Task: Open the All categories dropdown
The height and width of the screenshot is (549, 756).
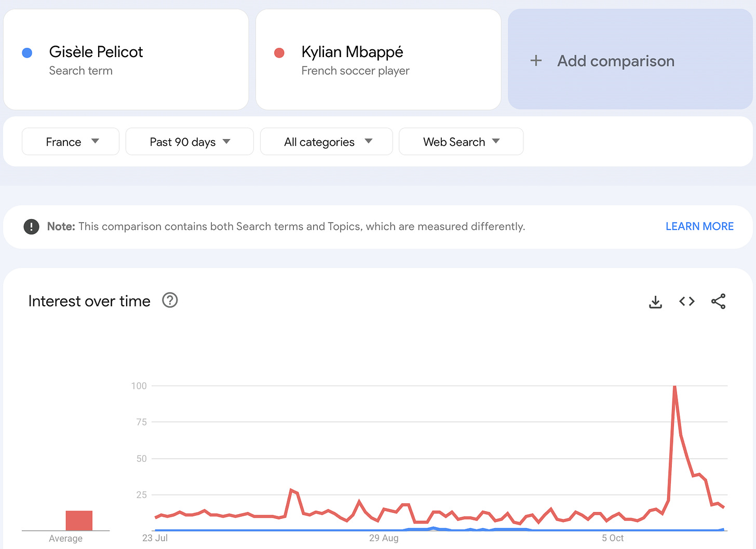Action: pyautogui.click(x=326, y=142)
